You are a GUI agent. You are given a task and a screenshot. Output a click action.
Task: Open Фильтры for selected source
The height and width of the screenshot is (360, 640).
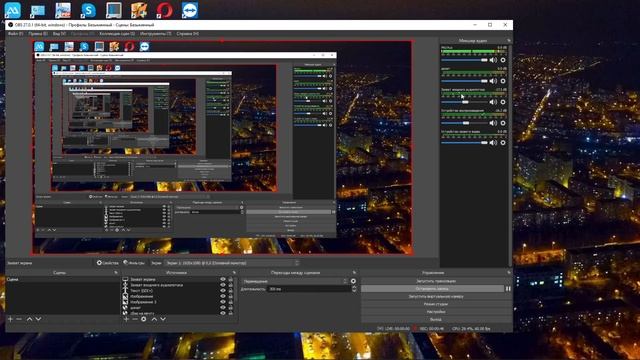[134, 263]
